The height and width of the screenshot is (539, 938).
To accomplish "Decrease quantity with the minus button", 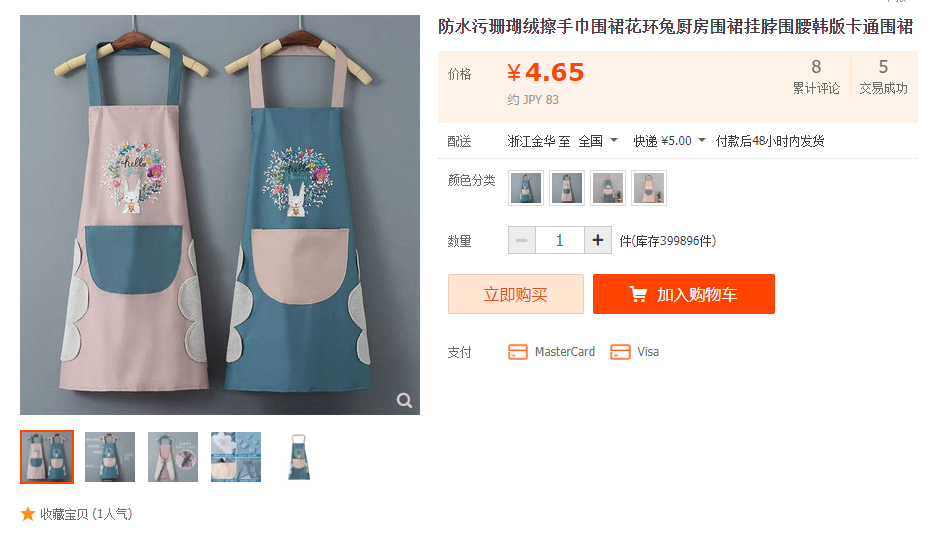I will pos(522,240).
